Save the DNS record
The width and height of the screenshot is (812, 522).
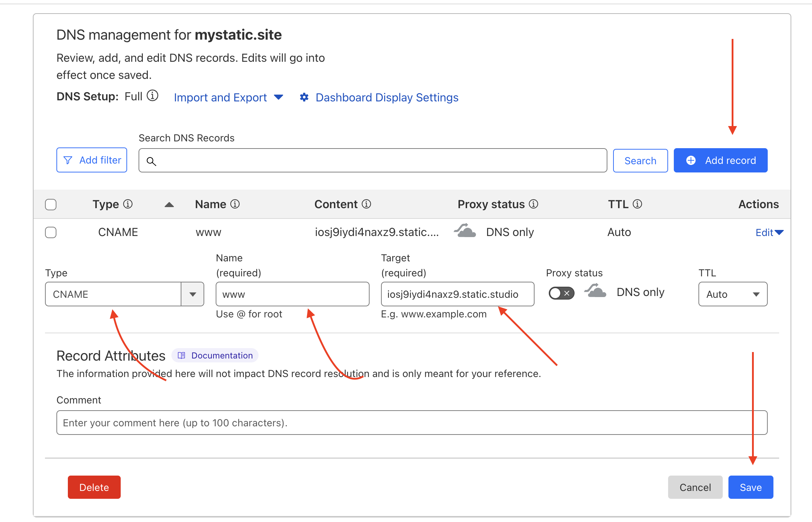point(751,487)
